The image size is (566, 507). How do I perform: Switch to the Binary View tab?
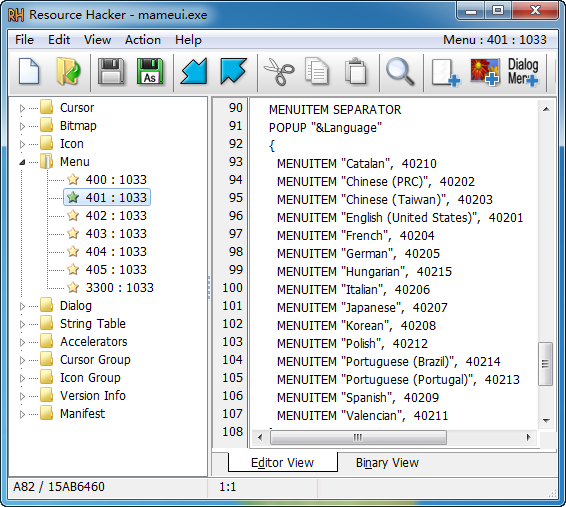pyautogui.click(x=387, y=462)
